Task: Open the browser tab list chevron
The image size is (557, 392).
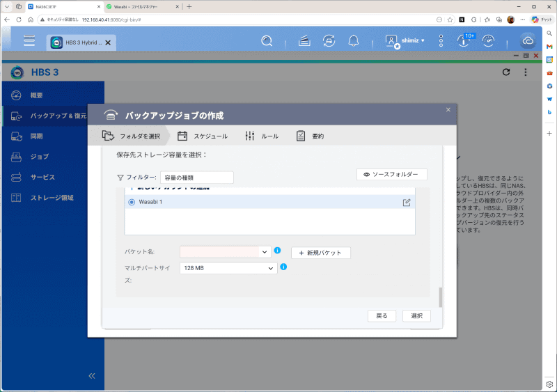Action: pyautogui.click(x=7, y=6)
